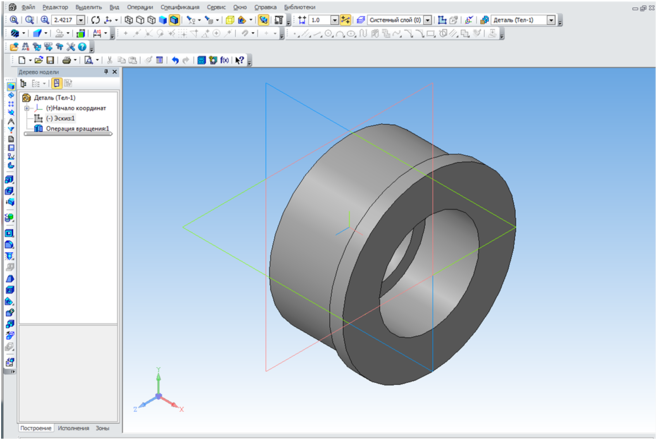Click the green sphere sidebar icon
The height and width of the screenshot is (440, 657).
(x=9, y=217)
